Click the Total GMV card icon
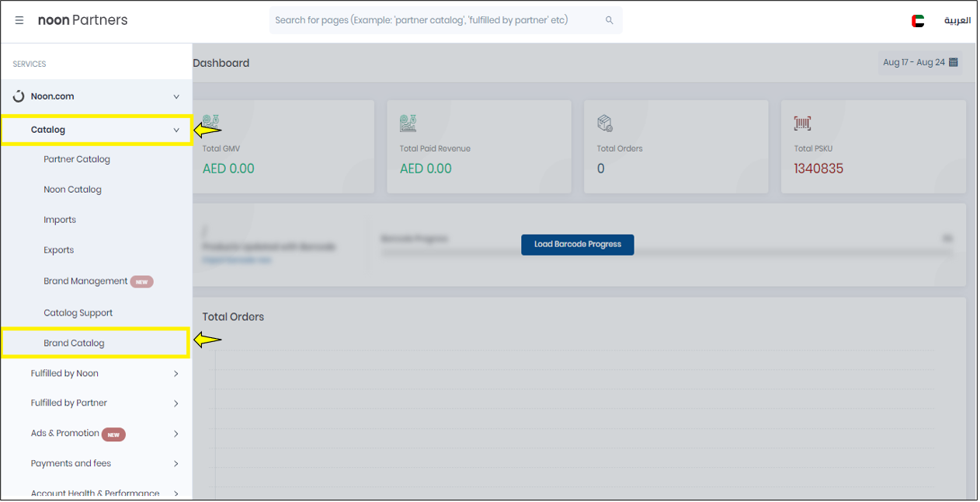 click(x=212, y=123)
